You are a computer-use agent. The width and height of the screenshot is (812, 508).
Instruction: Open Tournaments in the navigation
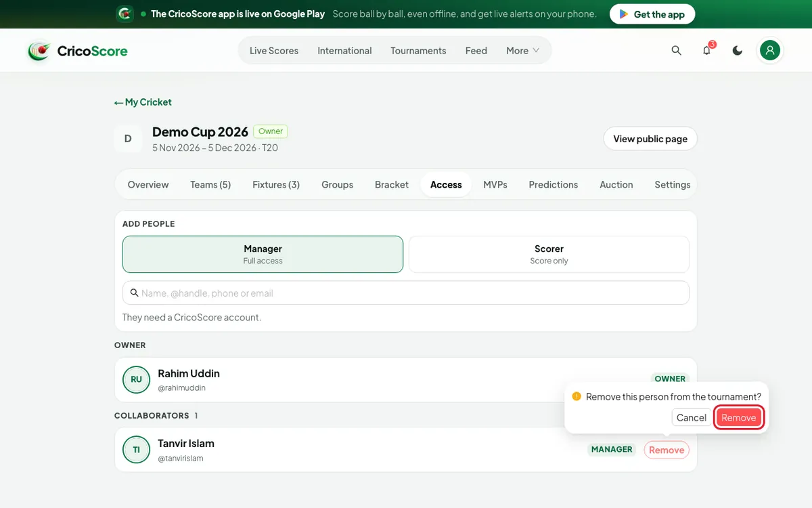418,51
